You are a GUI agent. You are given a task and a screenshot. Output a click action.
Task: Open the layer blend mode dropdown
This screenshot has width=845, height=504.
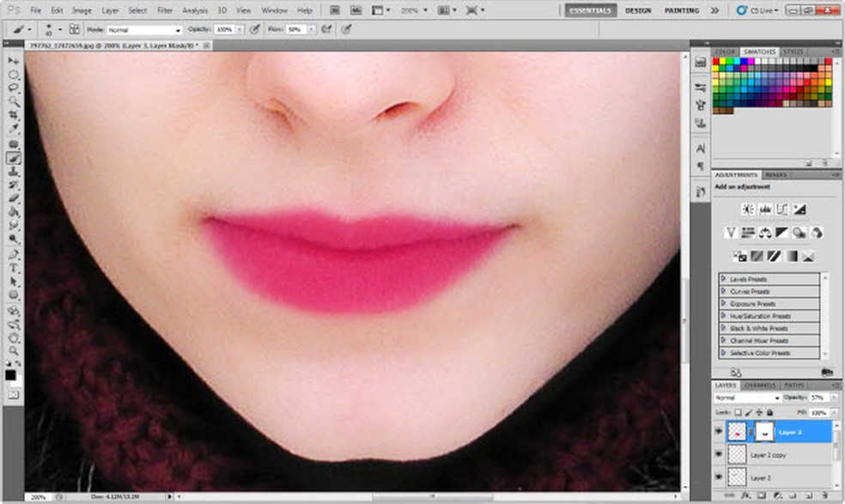tap(746, 398)
